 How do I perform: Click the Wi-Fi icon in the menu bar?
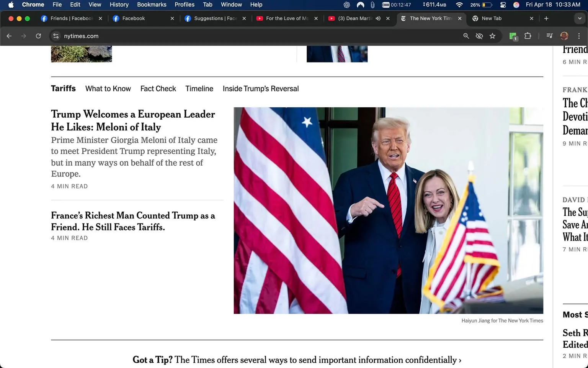click(x=459, y=5)
